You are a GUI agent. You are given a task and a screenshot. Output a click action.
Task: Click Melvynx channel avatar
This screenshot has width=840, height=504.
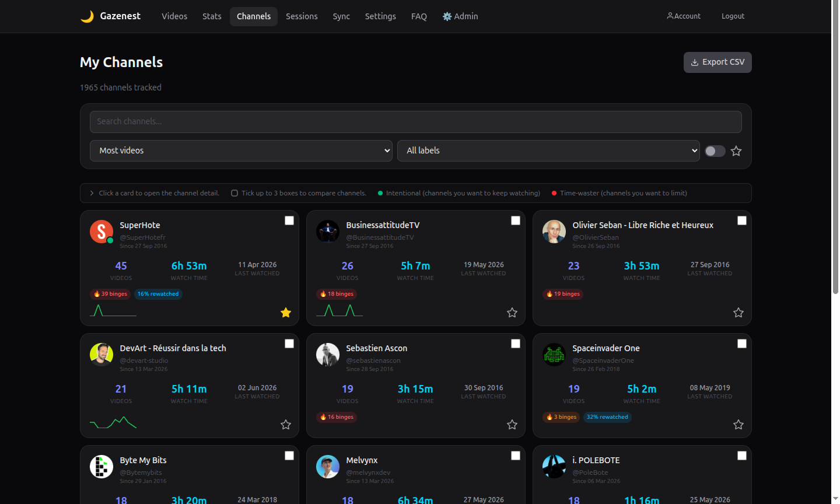click(x=328, y=467)
